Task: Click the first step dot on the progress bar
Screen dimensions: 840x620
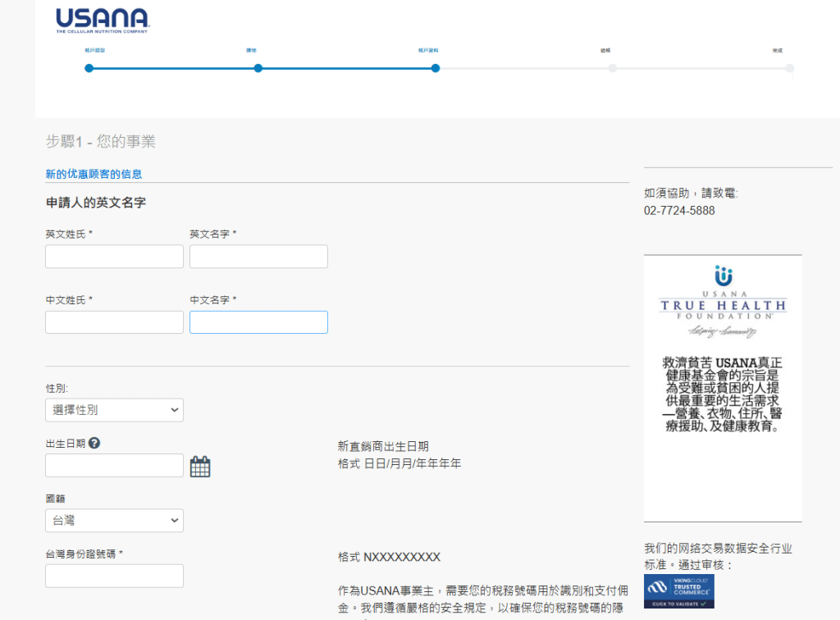Action: [89, 68]
